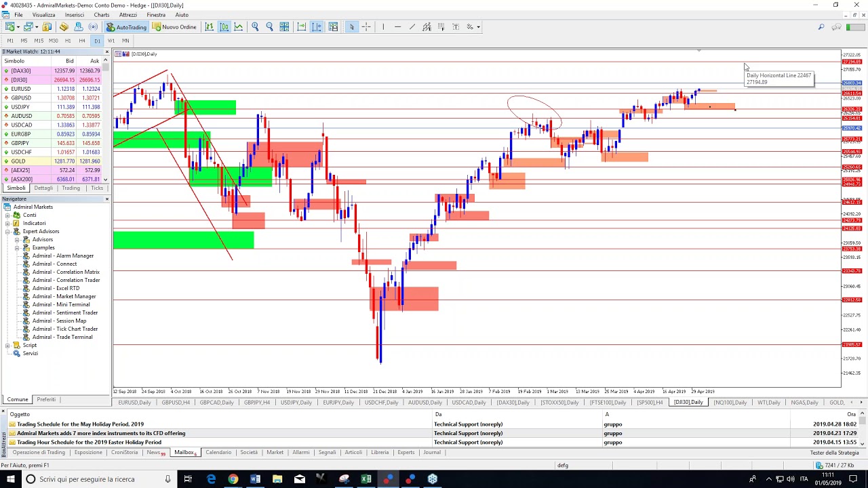Select Dettagli tab in Market Watch
This screenshot has width=868, height=488.
[43, 188]
